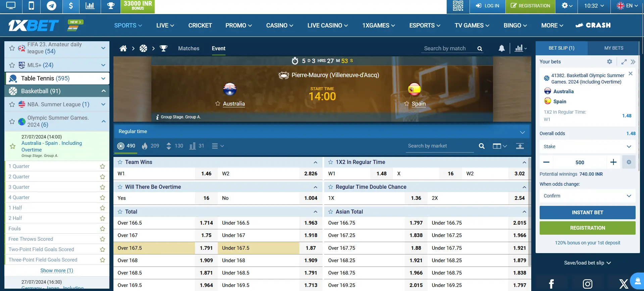The width and height of the screenshot is (644, 291).
Task: Open the CRICKET menu item
Action: (x=200, y=25)
